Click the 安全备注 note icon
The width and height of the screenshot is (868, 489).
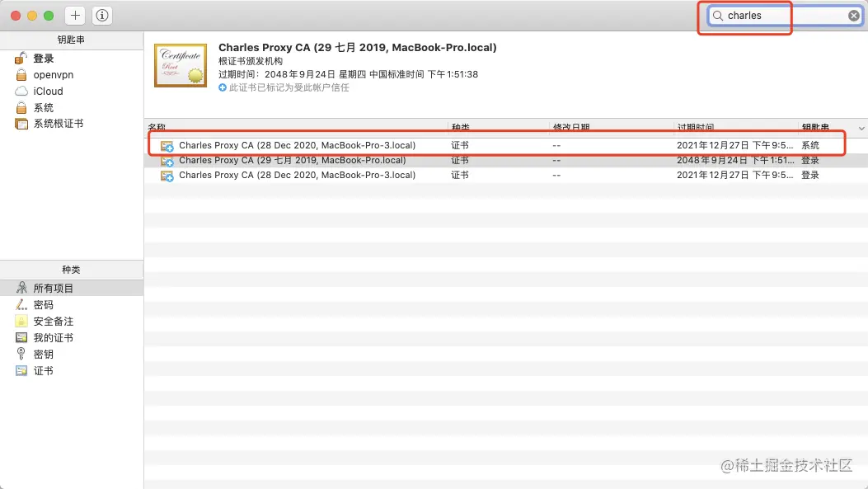coord(21,322)
